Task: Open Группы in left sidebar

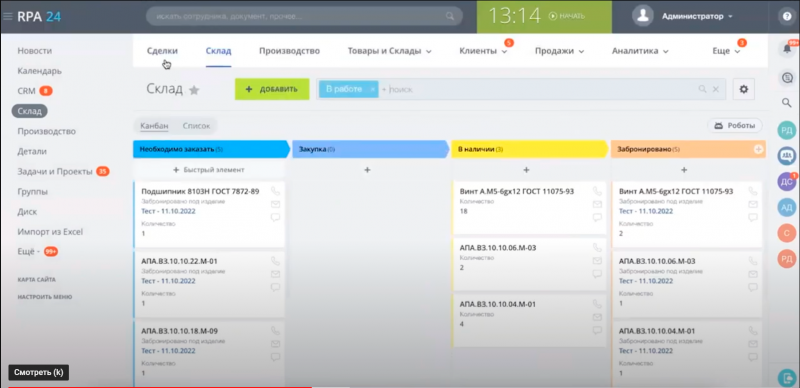Action: [x=33, y=192]
